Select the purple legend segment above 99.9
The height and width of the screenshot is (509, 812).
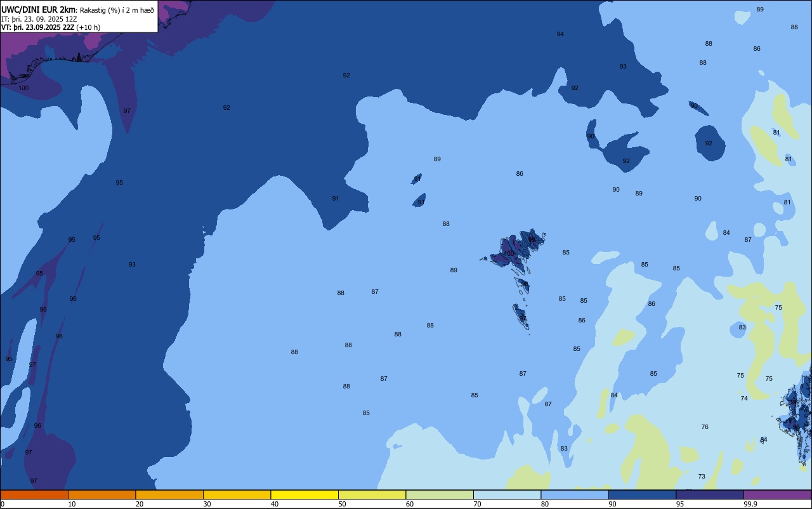coord(777,494)
